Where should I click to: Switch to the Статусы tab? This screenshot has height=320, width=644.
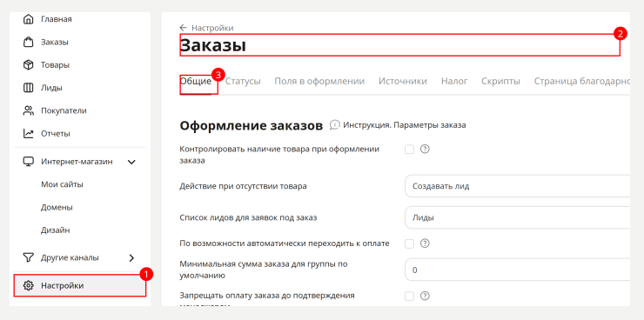tap(243, 81)
